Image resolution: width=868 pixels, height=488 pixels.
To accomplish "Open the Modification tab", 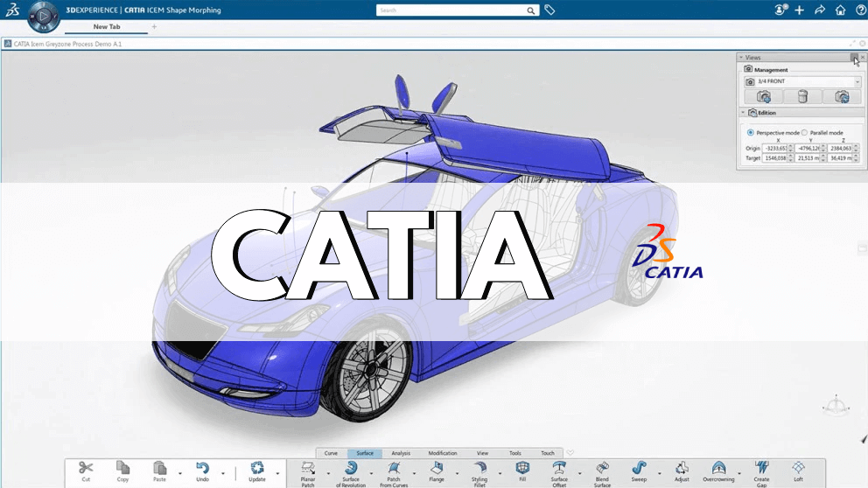I will click(x=443, y=453).
